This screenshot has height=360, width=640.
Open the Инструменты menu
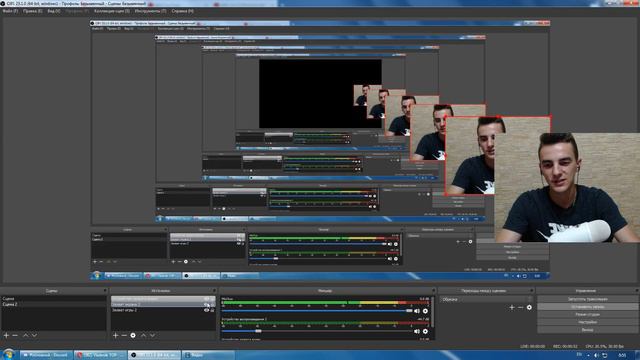pos(150,11)
